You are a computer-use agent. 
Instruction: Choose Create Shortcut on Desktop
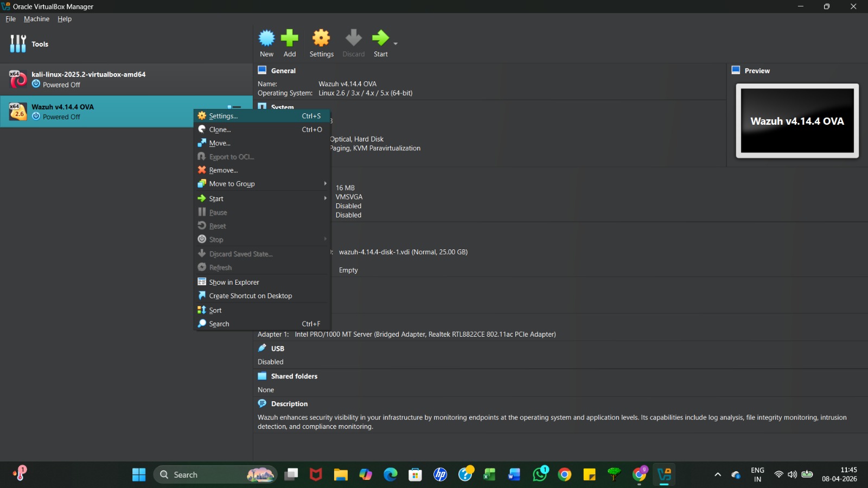262,296
